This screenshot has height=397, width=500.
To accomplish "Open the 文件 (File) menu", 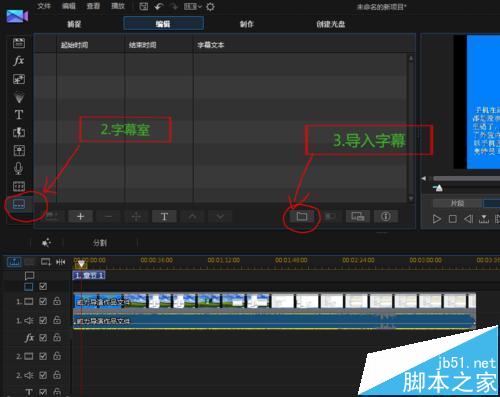I will [x=44, y=6].
